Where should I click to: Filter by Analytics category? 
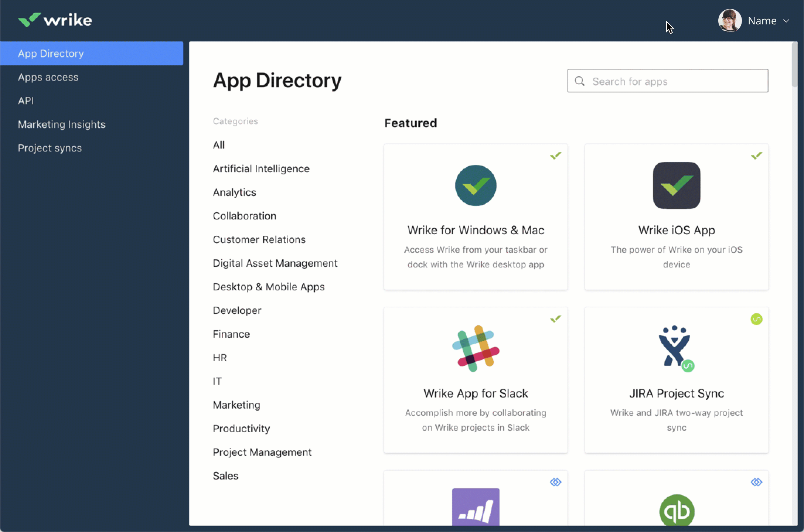[x=234, y=192]
